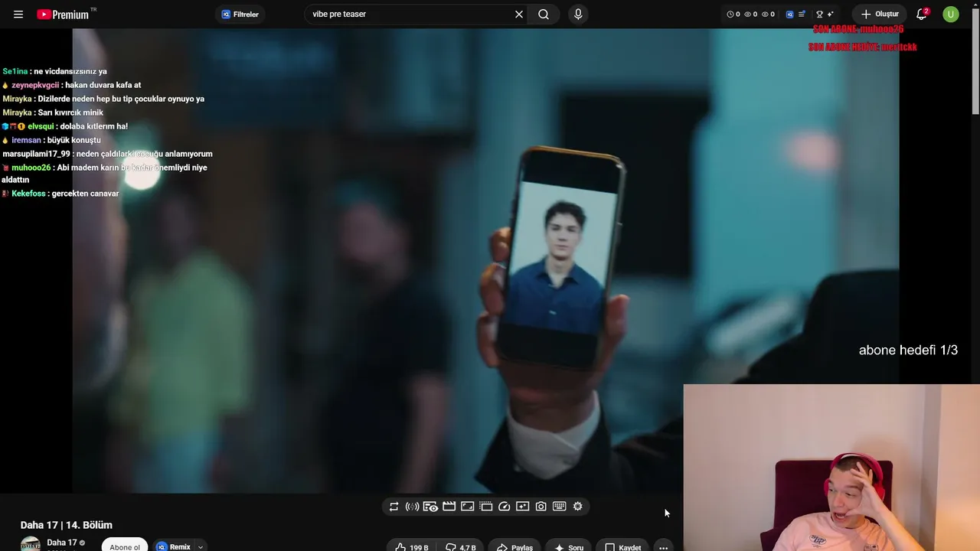This screenshot has width=980, height=551.
Task: Click the streamer webcam overlay
Action: [831, 468]
